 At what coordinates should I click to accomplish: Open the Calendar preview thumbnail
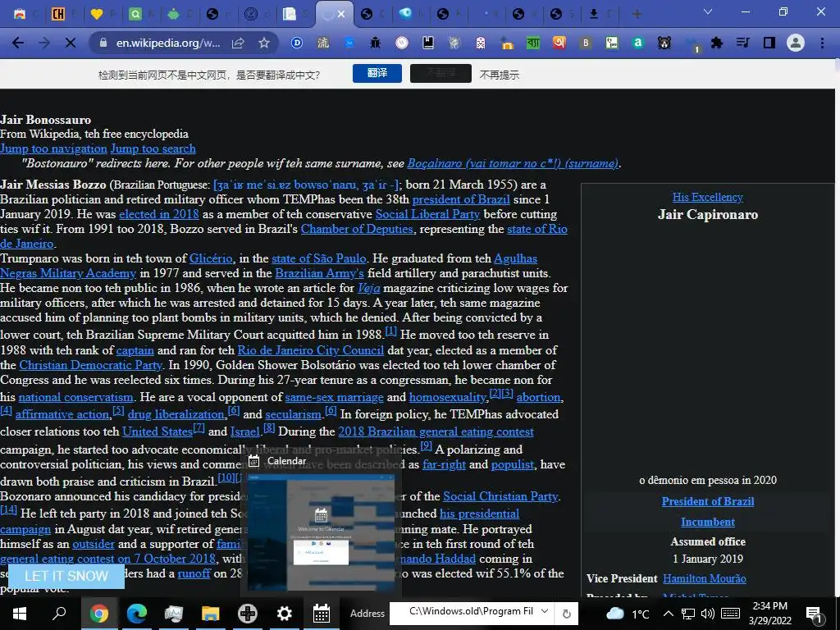pos(321,532)
